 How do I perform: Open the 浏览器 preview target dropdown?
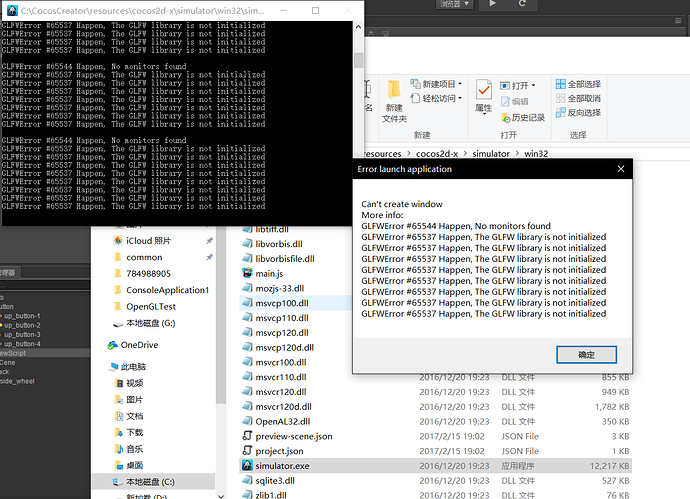[x=455, y=4]
